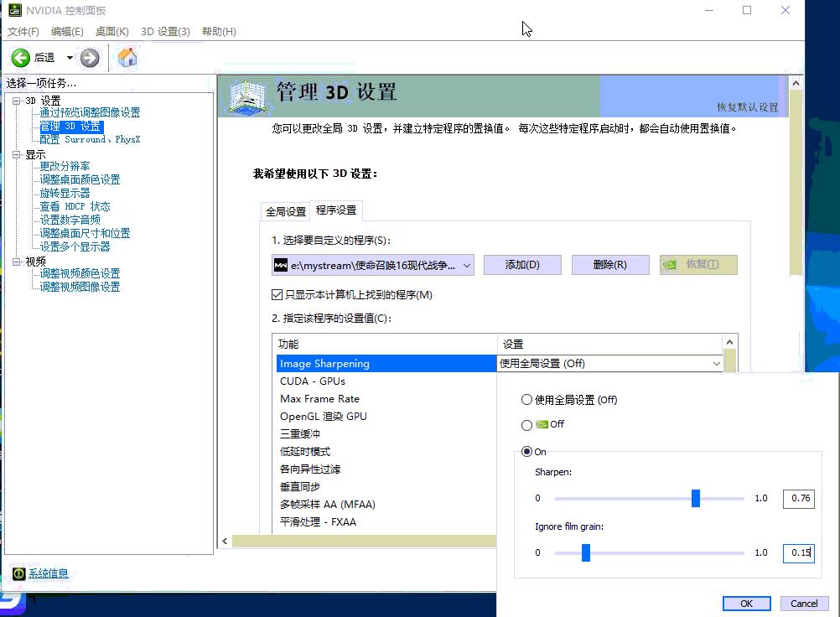This screenshot has width=840, height=617.
Task: Click the 删除(R) button
Action: pyautogui.click(x=610, y=265)
